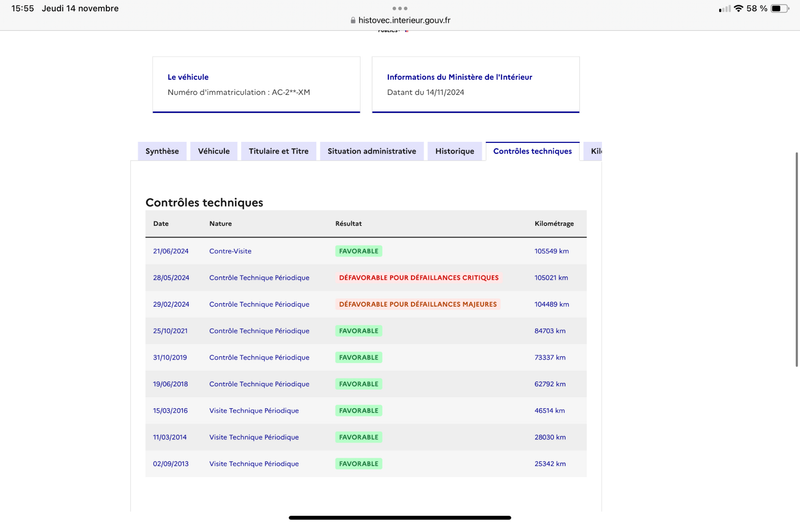
Task: Click the orange DÉFAVORABLE POUR DÉFAILLANCES MAJEURES badge
Action: click(x=418, y=304)
